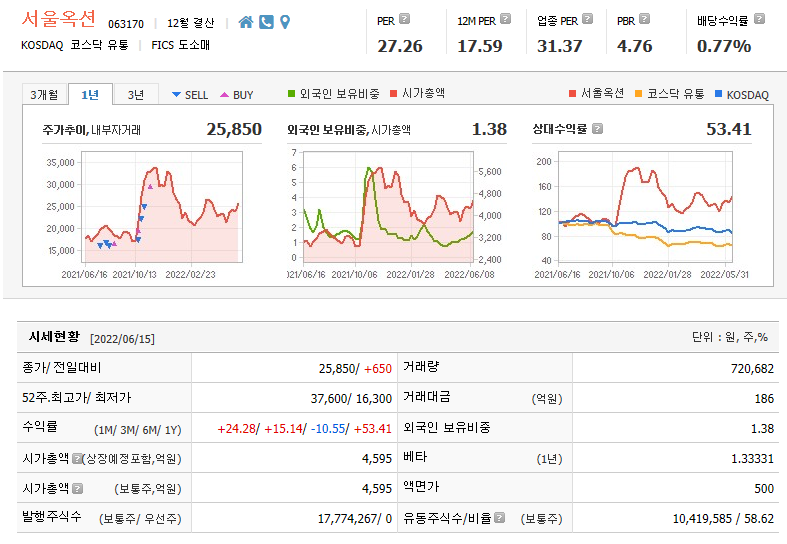
Task: Click the change value +650
Action: 378,368
